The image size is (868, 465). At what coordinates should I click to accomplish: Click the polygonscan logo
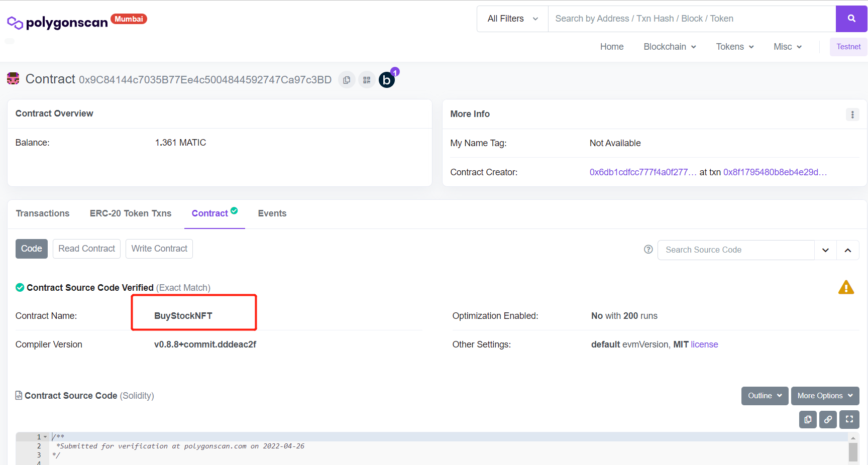[57, 22]
